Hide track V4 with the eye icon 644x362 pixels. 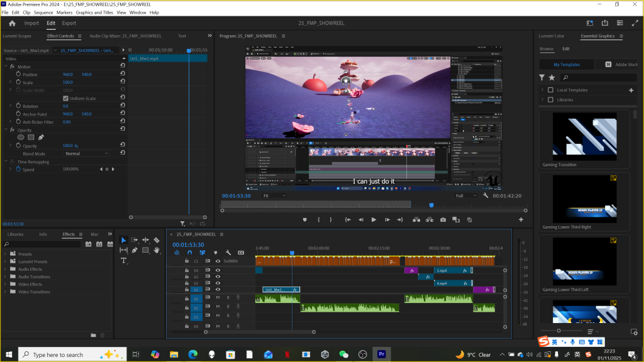218,270
